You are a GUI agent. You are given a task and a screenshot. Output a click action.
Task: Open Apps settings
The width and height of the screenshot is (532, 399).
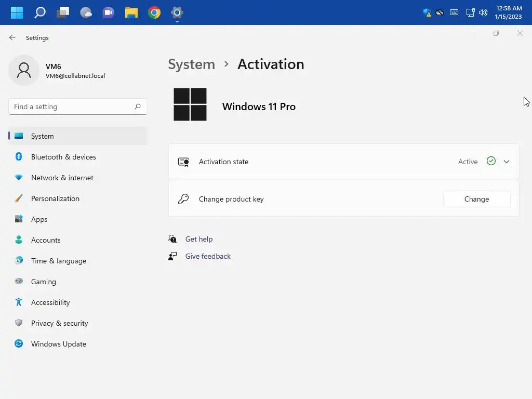tap(78, 219)
